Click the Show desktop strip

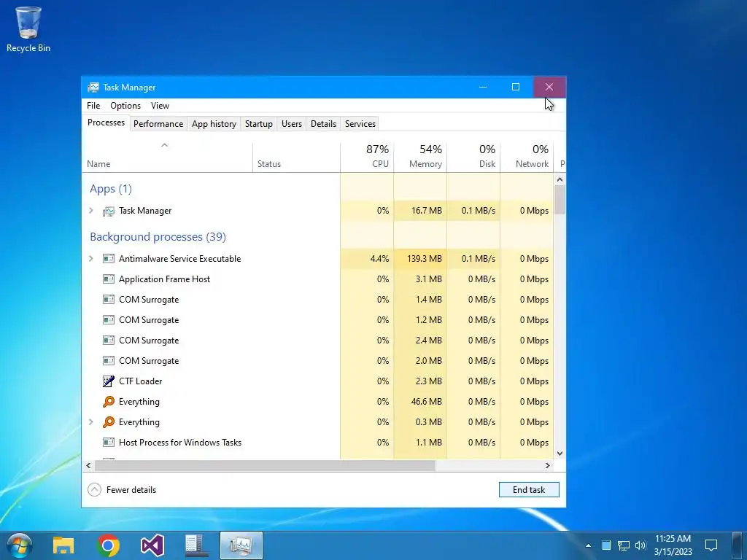click(x=738, y=545)
